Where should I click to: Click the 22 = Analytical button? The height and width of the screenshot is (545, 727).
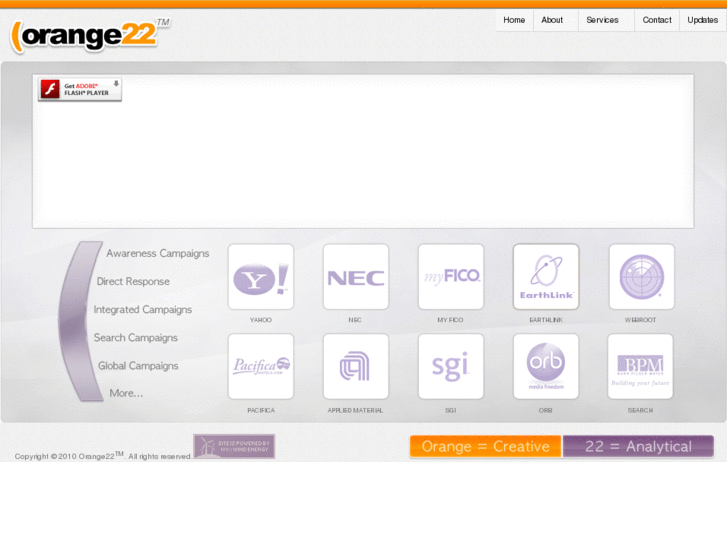(x=638, y=446)
